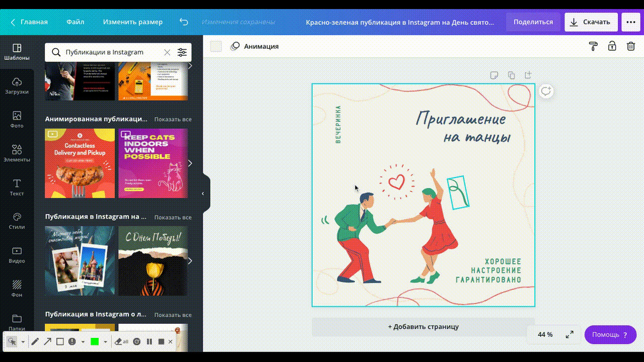Open search filter settings icon
This screenshot has height=362, width=644.
[182, 52]
